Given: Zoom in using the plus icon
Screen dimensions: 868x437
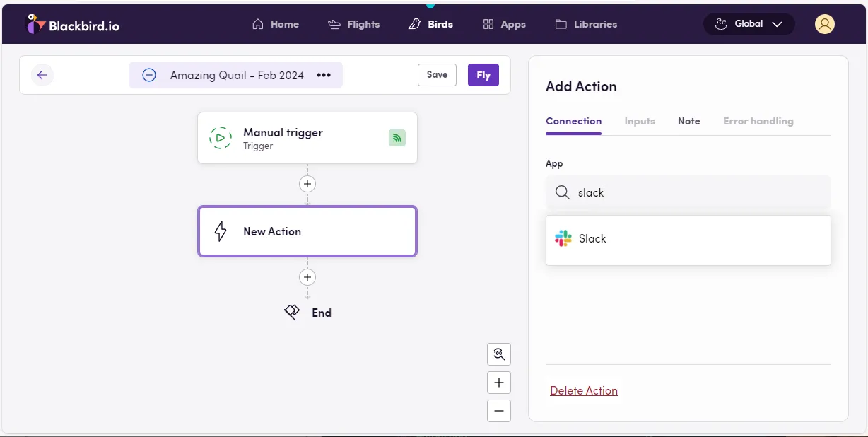Looking at the screenshot, I should 499,383.
